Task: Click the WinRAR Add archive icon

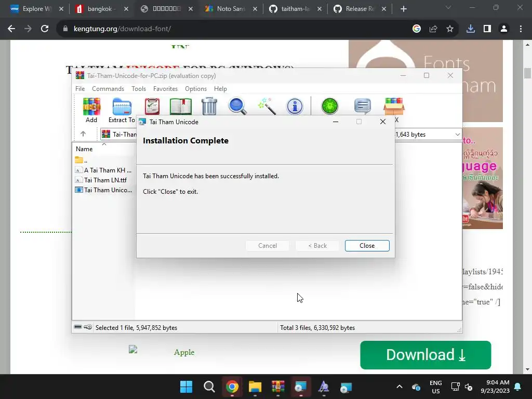Action: click(91, 107)
